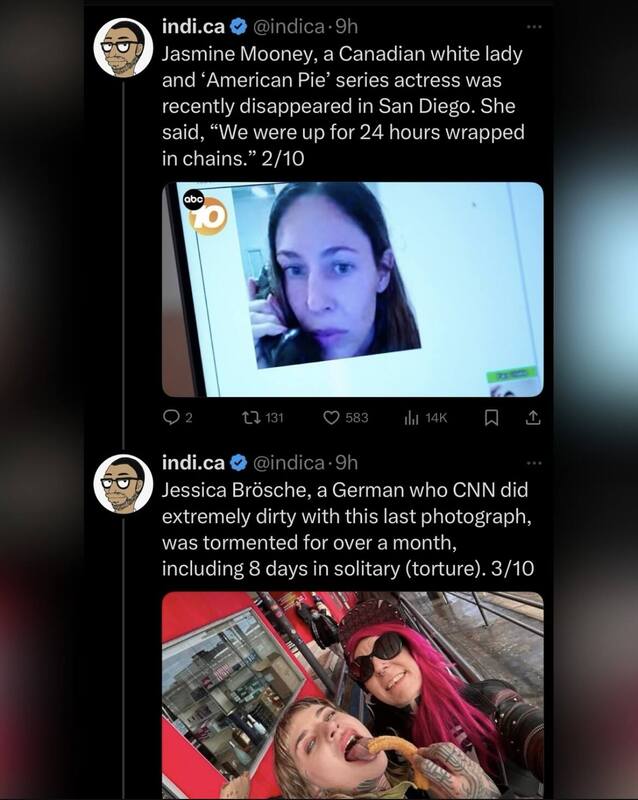Open @indica handle on the second tweet
Image resolution: width=638 pixels, height=800 pixels.
pyautogui.click(x=288, y=463)
